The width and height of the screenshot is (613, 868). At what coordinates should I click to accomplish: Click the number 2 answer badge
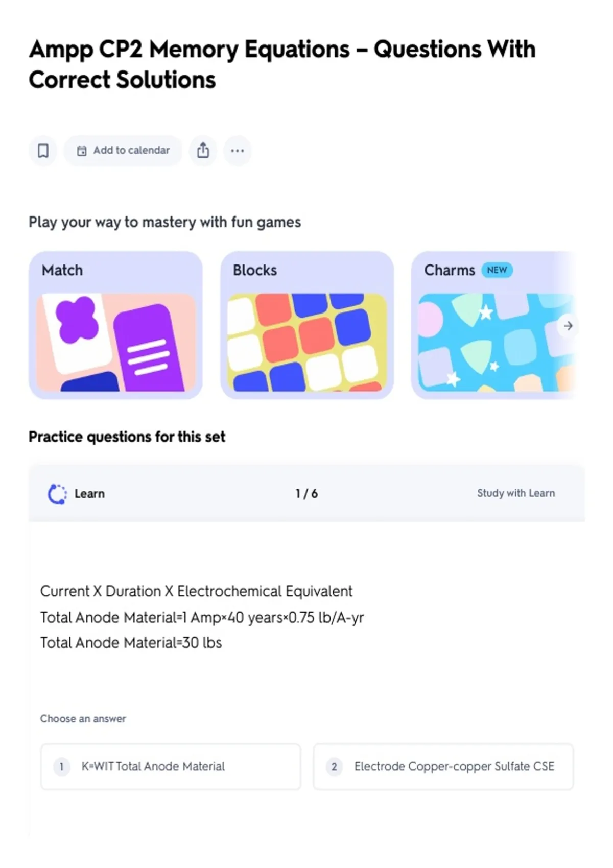tap(334, 767)
